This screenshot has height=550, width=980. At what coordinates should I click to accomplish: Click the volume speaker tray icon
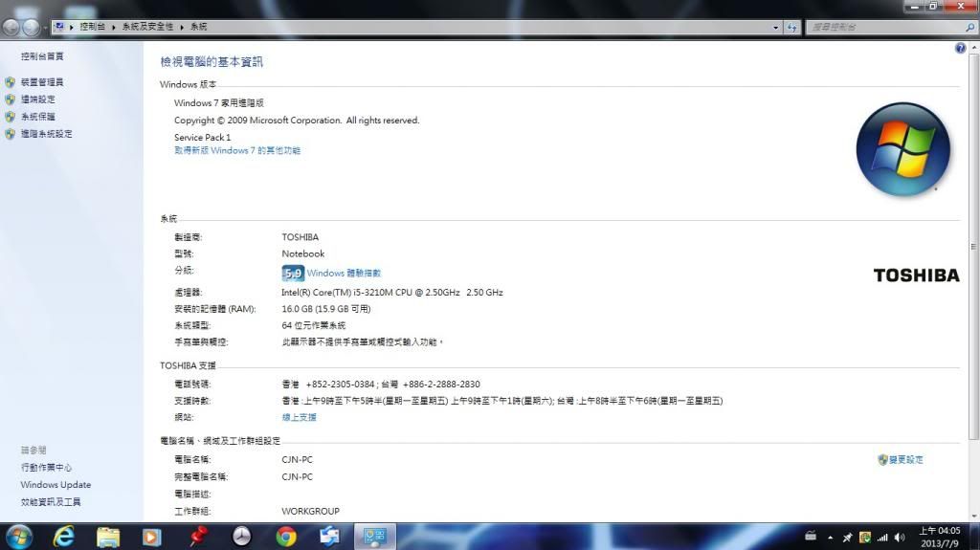click(x=900, y=538)
